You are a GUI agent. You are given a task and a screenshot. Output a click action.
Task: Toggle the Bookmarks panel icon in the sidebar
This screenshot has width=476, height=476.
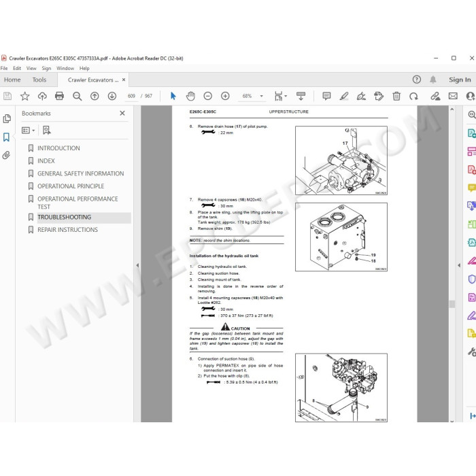(x=6, y=137)
